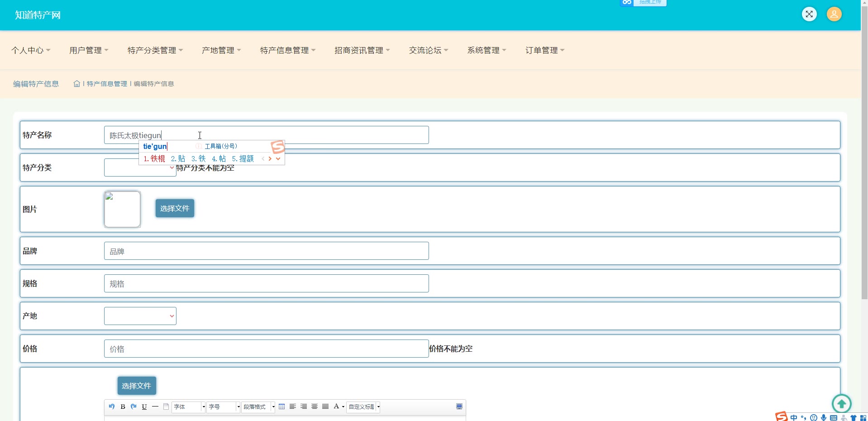Click into the 品牌 input field
Screen dimensions: 868x421
click(266, 251)
